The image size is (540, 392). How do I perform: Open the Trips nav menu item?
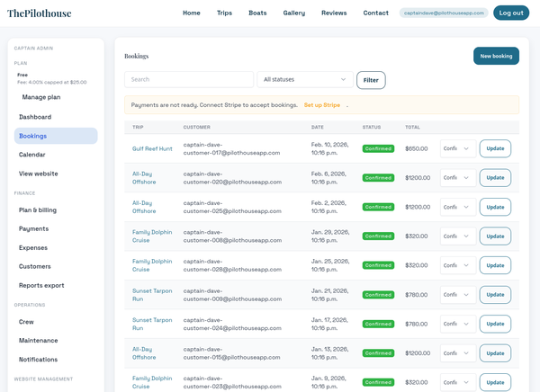pyautogui.click(x=224, y=13)
